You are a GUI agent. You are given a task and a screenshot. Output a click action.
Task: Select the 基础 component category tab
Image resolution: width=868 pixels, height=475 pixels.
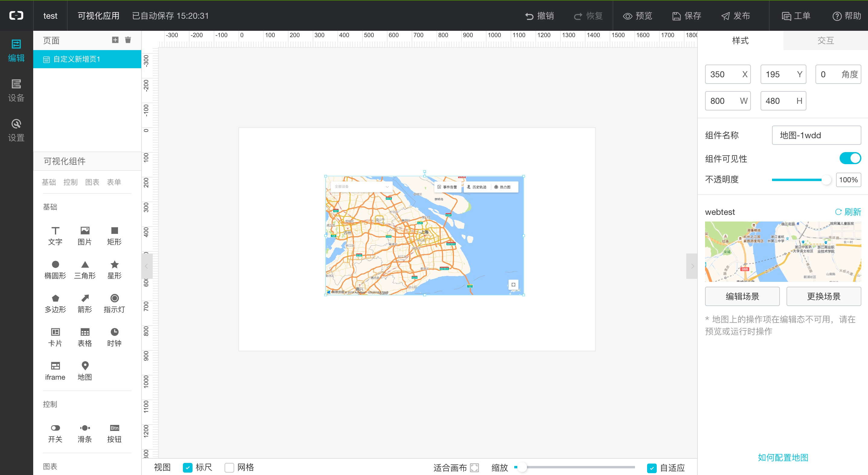(x=49, y=182)
